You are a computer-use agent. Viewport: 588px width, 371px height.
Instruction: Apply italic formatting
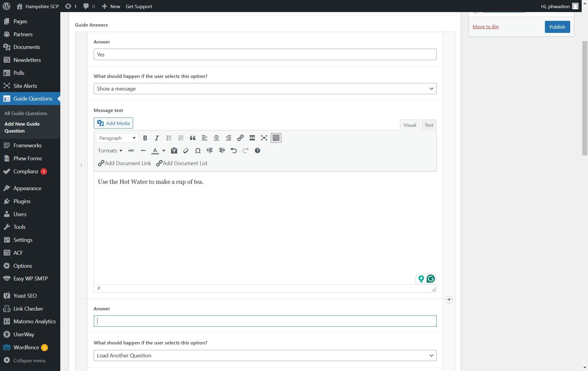coord(157,138)
